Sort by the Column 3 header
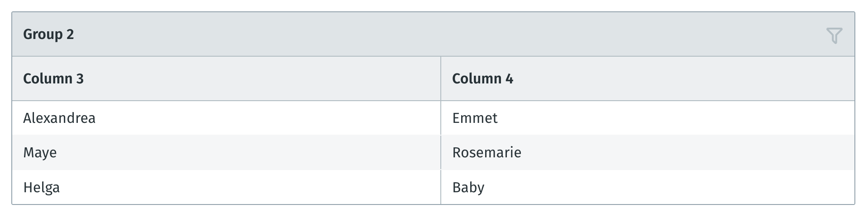 click(x=53, y=79)
